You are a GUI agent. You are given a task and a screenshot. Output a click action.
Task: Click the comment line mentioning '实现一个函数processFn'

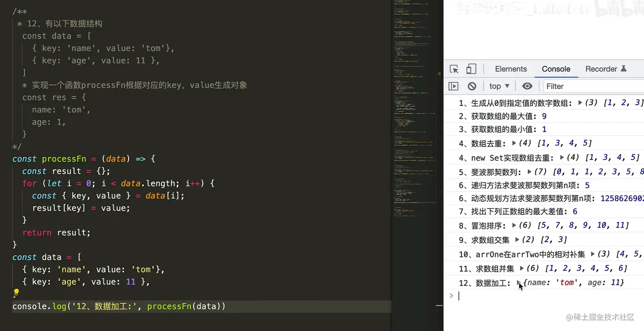(135, 85)
